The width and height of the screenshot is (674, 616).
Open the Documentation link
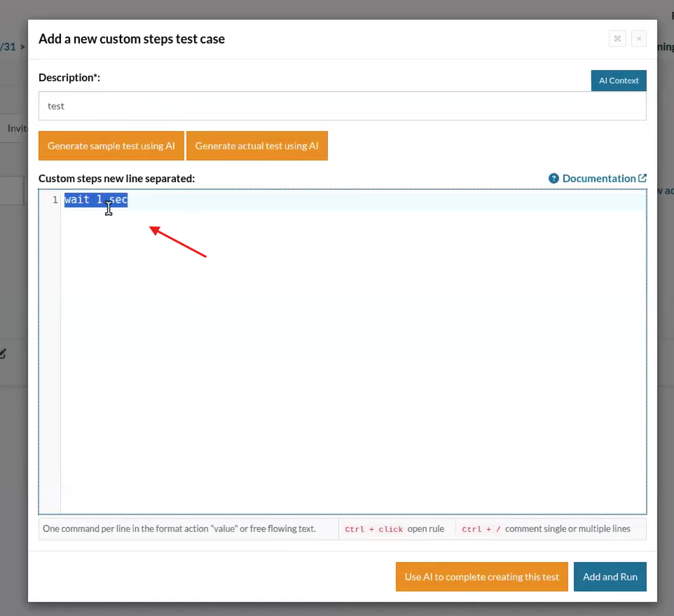click(x=598, y=179)
